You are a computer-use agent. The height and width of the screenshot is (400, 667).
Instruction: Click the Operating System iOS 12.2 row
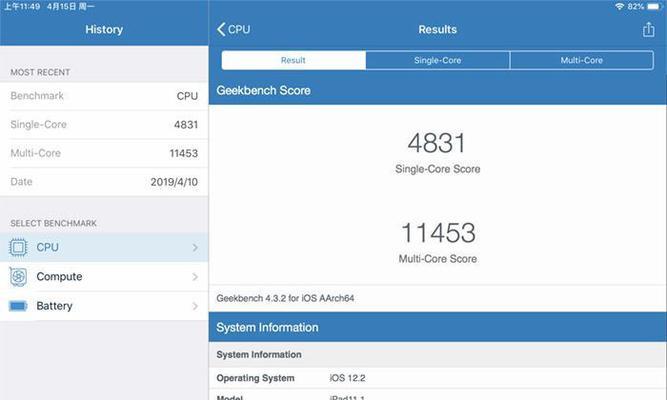coord(438,378)
